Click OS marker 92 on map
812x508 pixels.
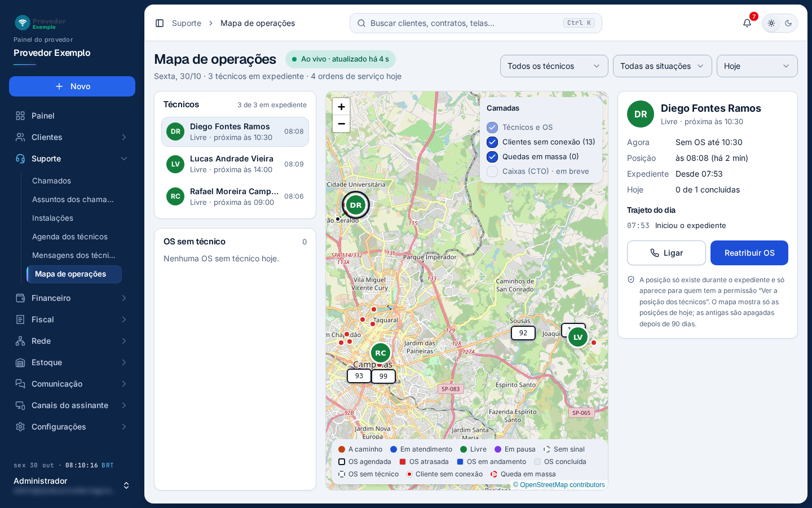coord(523,333)
